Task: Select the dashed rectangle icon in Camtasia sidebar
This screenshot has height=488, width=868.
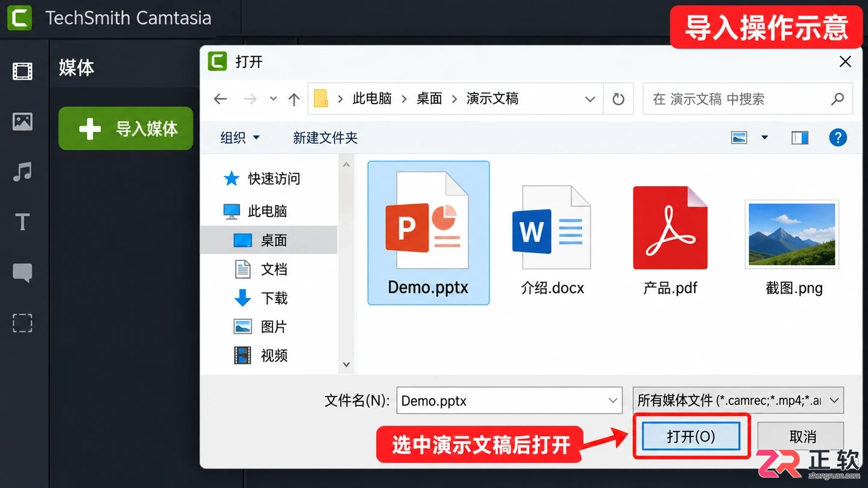Action: click(23, 324)
